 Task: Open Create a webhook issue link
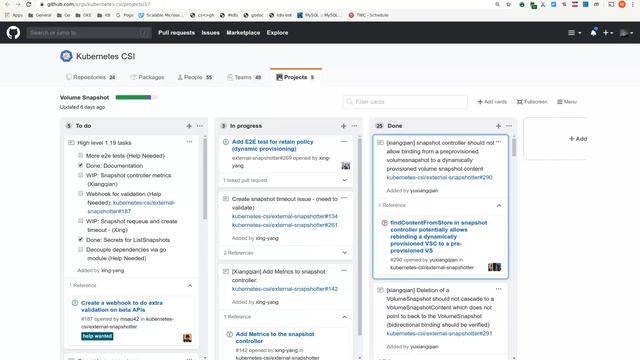[122, 306]
